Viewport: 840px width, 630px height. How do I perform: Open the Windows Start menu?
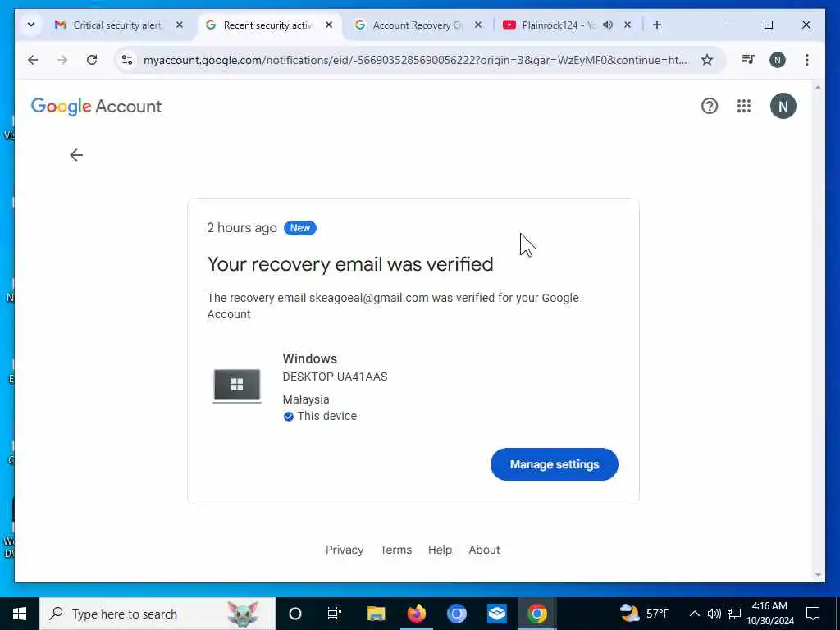coord(20,614)
